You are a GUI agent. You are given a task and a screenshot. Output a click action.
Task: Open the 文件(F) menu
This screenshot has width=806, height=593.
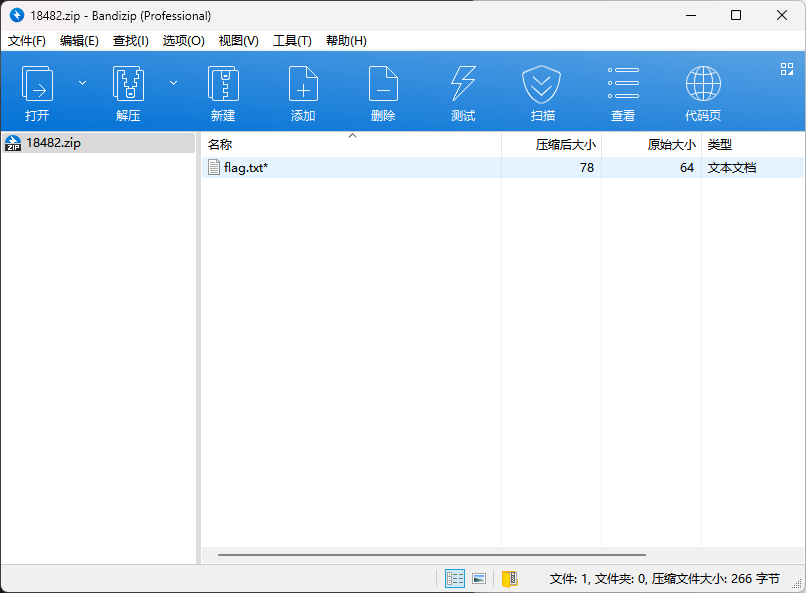coord(27,41)
